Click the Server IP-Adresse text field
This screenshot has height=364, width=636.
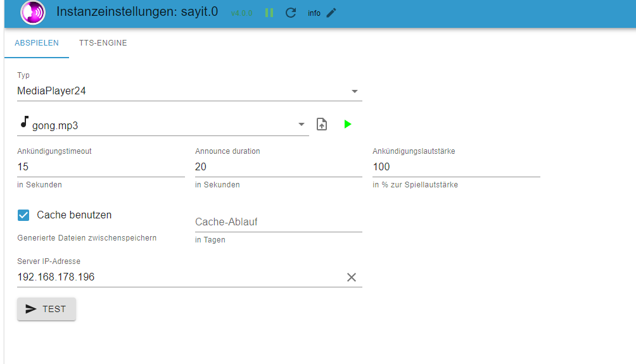(x=177, y=277)
